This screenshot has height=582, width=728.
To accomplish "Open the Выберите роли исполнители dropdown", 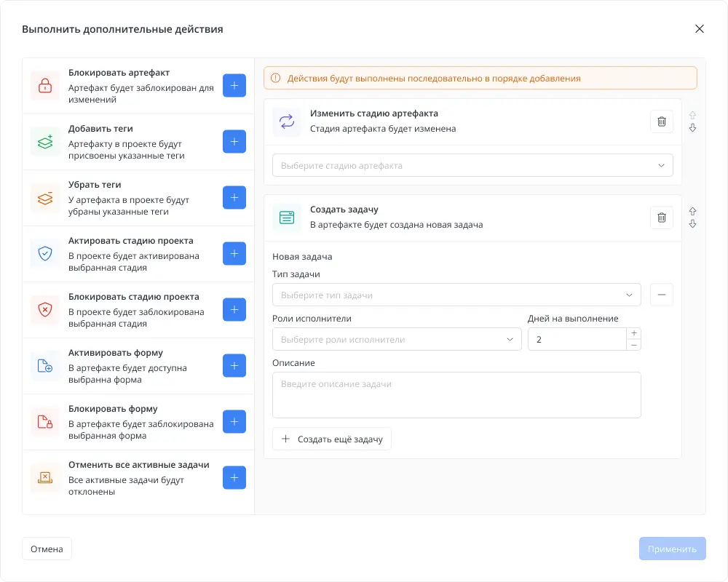I will click(397, 339).
